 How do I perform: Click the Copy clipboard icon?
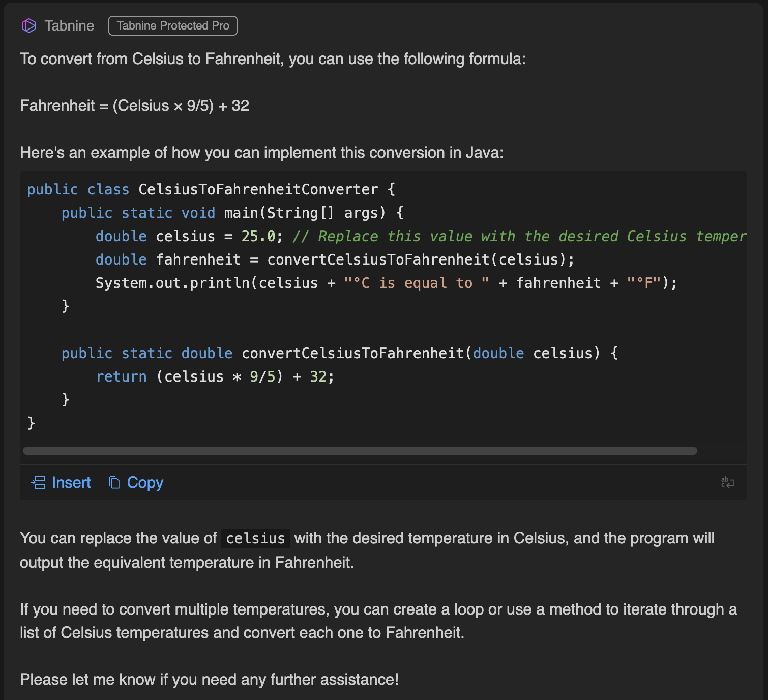point(115,482)
